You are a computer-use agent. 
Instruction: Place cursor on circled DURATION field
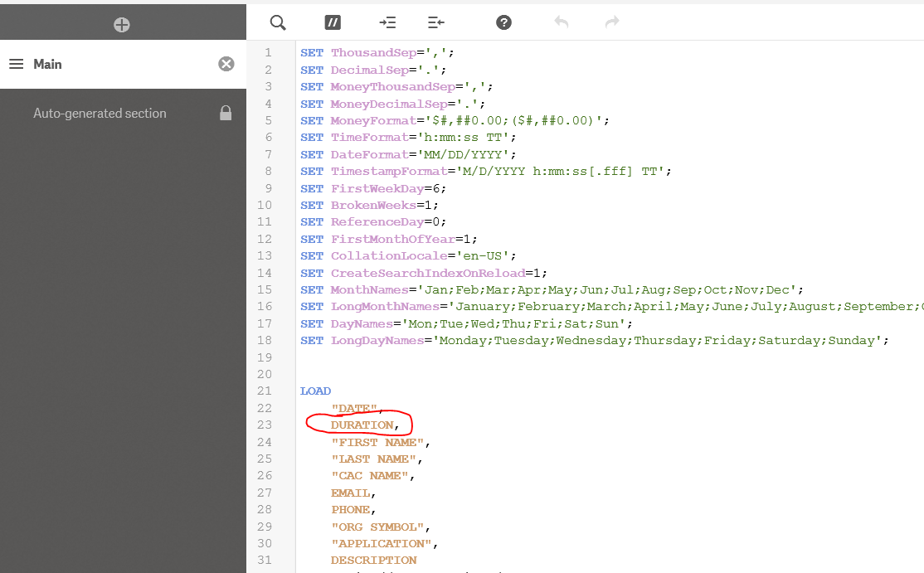pyautogui.click(x=362, y=425)
